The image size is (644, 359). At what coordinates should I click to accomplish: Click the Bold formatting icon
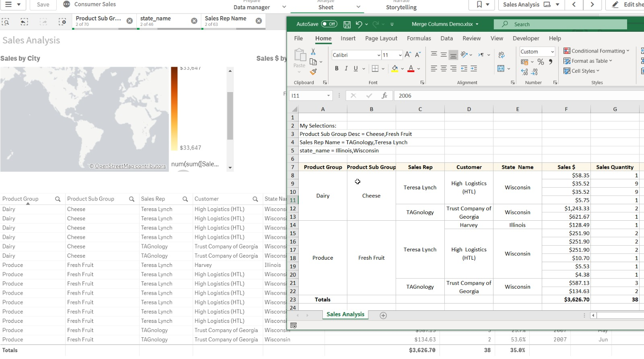(336, 68)
